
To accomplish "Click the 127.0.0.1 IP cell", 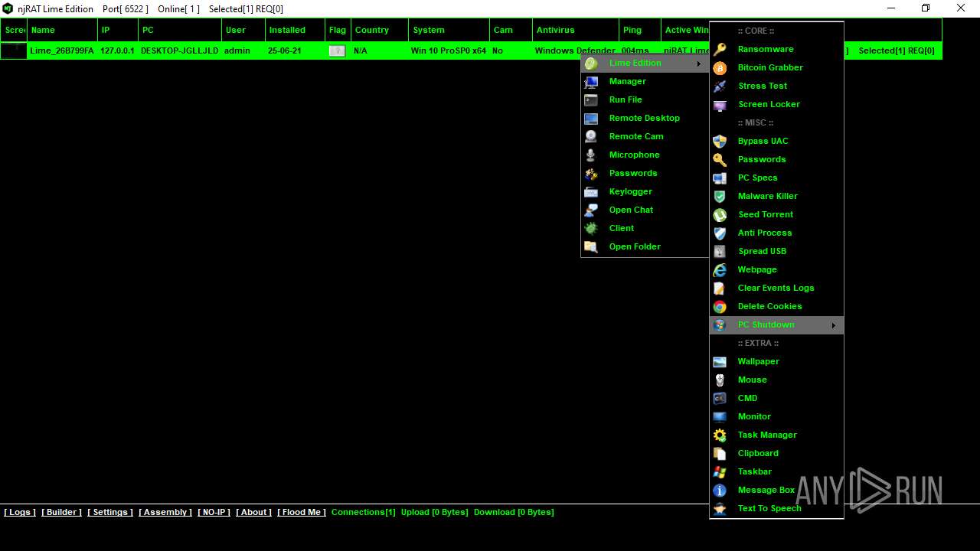I will tap(117, 51).
